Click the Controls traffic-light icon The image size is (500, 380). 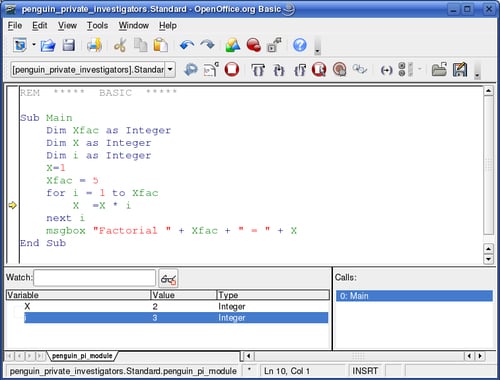[x=405, y=70]
